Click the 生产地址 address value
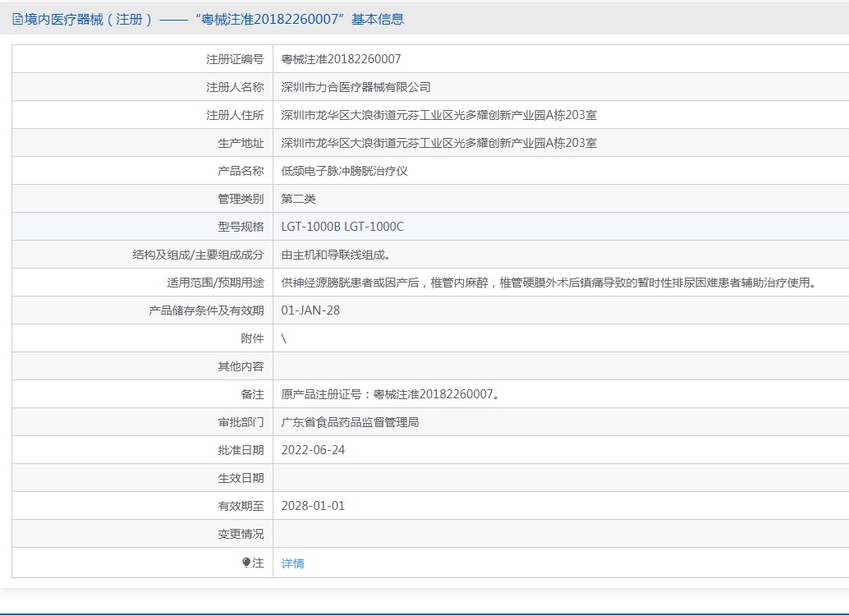The width and height of the screenshot is (849, 616). coord(438,143)
